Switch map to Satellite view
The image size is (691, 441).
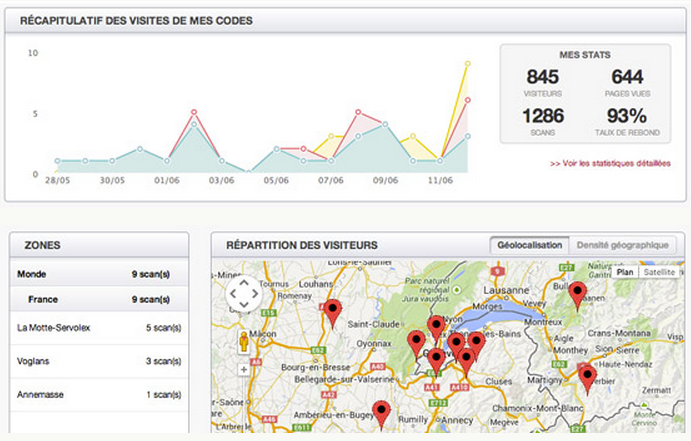pos(658,272)
